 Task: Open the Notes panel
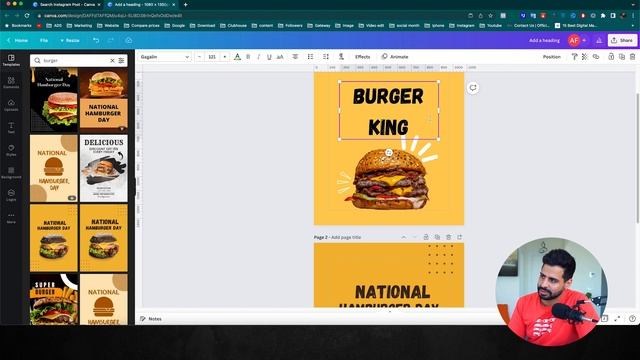click(x=151, y=319)
